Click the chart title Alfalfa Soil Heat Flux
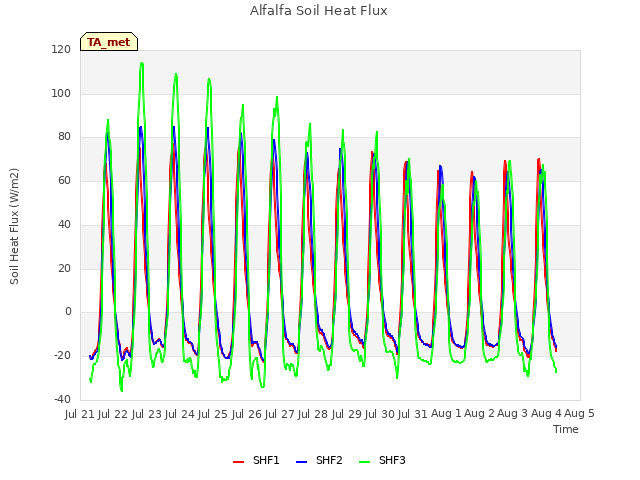This screenshot has height=480, width=640. (319, 11)
